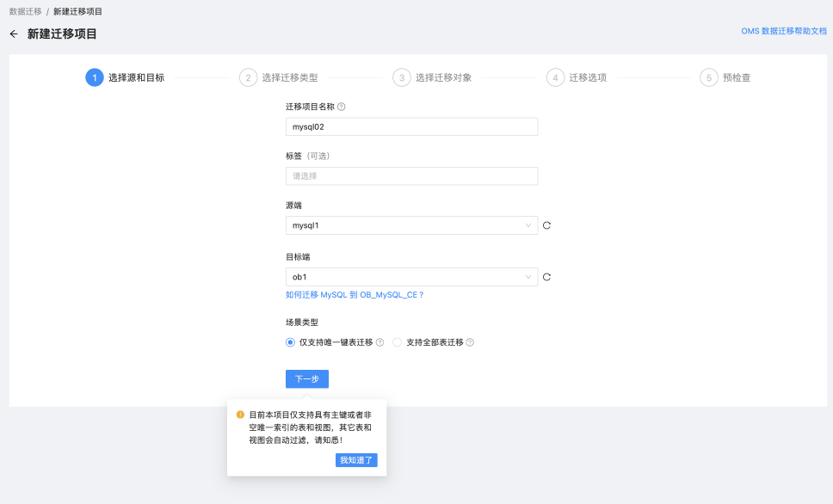This screenshot has height=504, width=833.
Task: Click the 标签 (可选) field label
Action: coord(308,157)
